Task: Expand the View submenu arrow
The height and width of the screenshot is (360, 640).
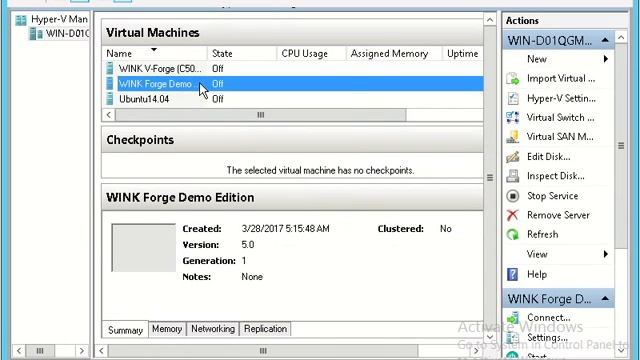Action: [606, 254]
